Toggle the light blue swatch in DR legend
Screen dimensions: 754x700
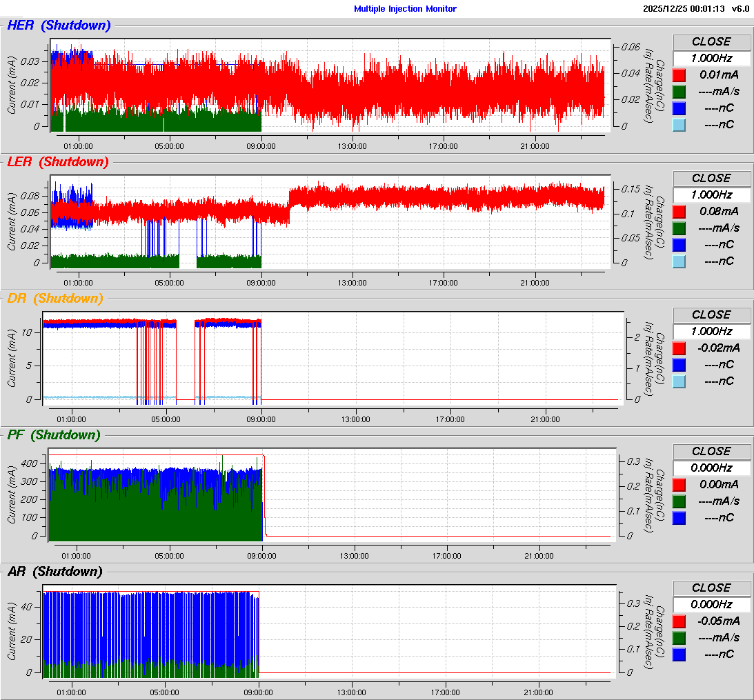click(x=679, y=381)
